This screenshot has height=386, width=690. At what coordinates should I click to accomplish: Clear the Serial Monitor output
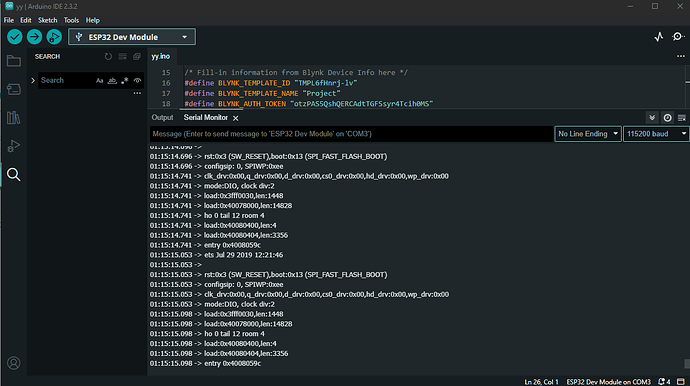tap(682, 118)
